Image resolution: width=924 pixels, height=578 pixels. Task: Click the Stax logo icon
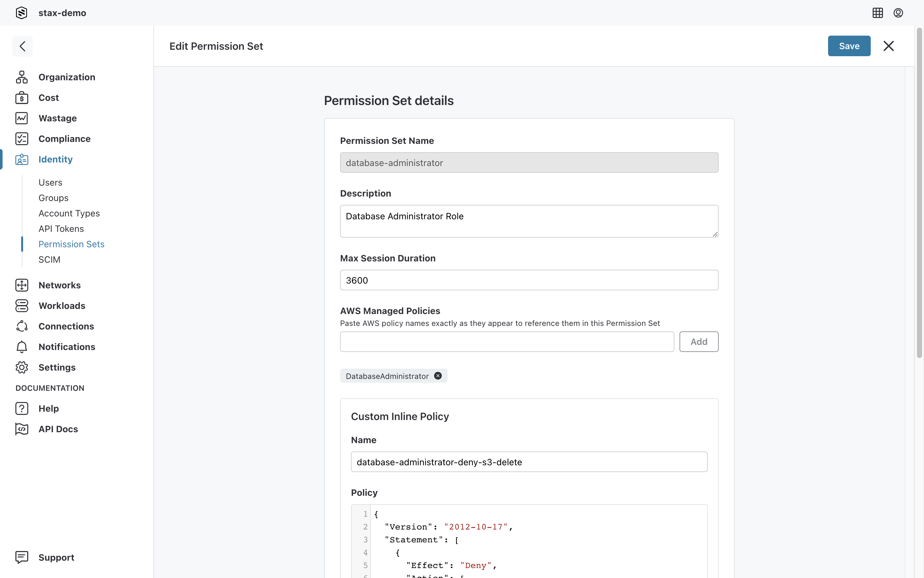click(x=21, y=13)
